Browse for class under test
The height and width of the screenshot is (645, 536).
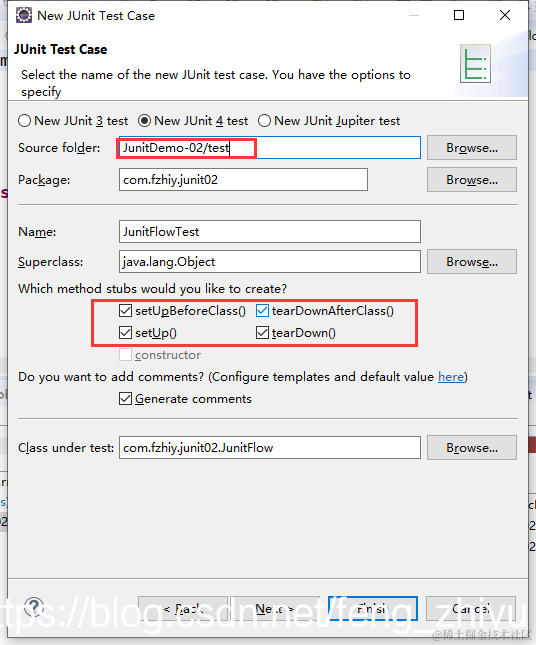[472, 448]
